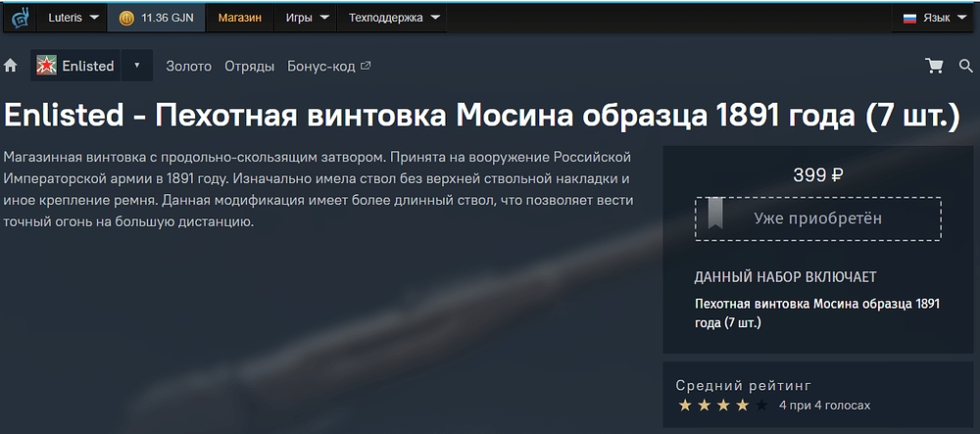
Task: Expand the game selector arrow next to Enlisted
Action: pyautogui.click(x=137, y=65)
